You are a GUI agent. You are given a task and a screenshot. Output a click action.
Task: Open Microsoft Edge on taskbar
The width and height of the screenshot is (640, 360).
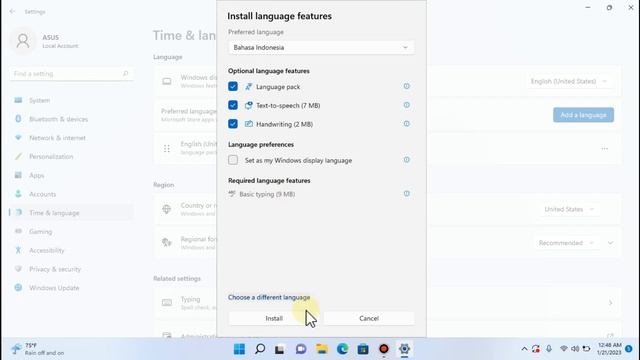tap(342, 349)
